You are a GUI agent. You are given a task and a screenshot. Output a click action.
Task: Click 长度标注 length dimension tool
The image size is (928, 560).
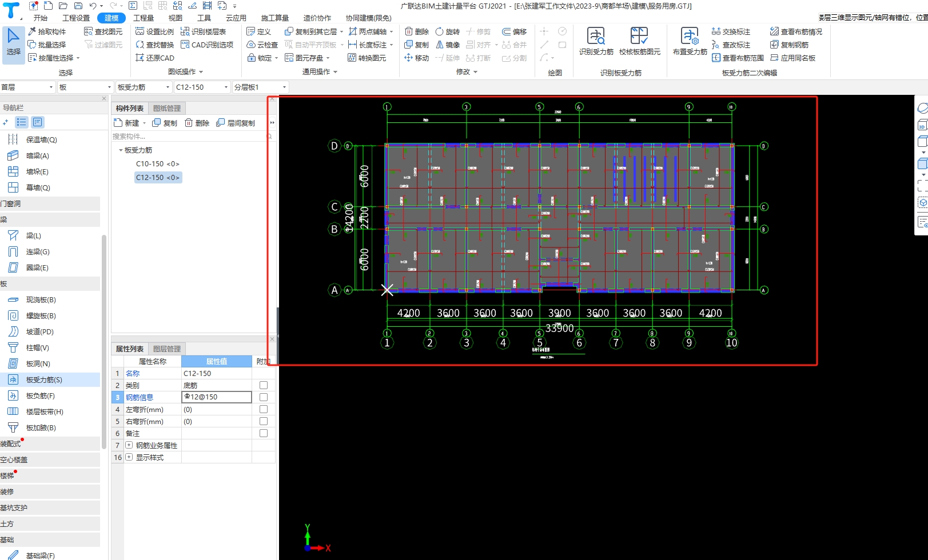pyautogui.click(x=368, y=45)
